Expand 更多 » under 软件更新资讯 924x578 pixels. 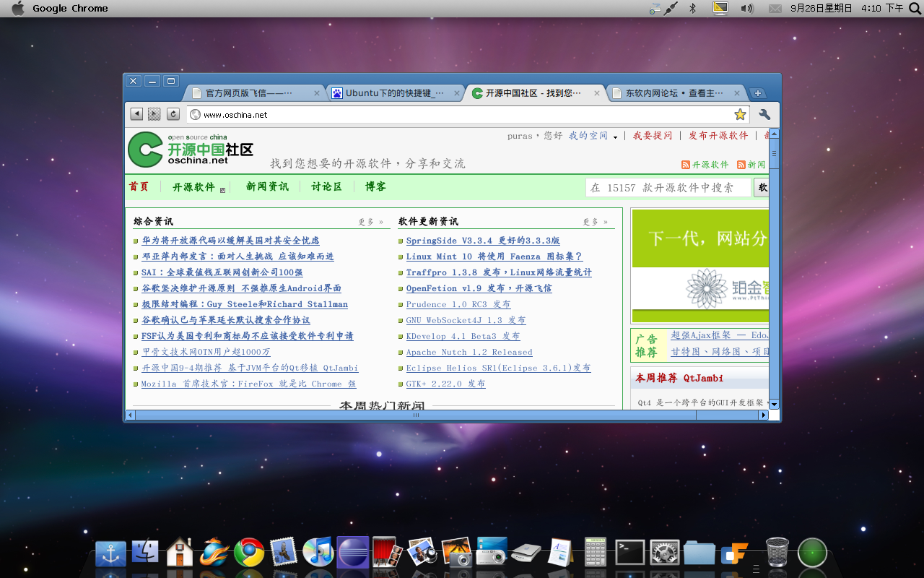pos(596,222)
